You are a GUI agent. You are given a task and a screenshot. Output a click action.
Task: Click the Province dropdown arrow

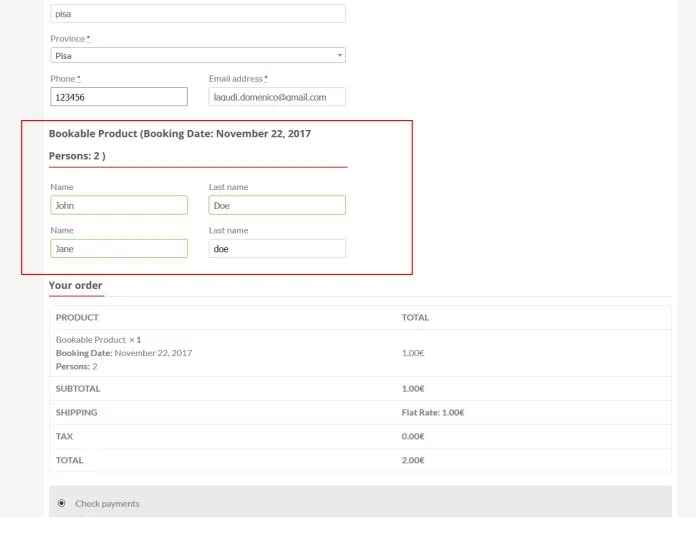339,56
